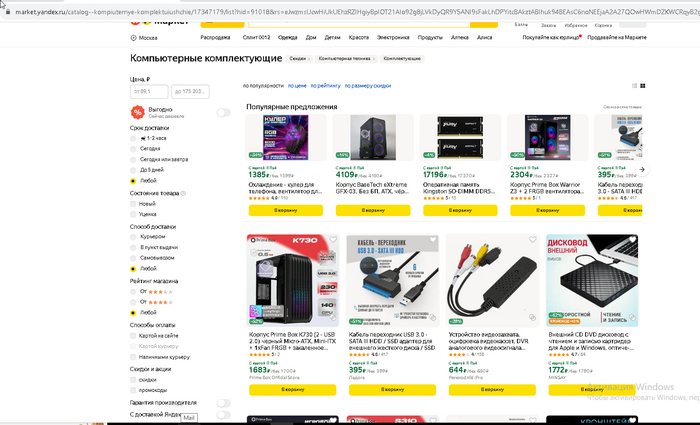Check the Новый condition checkbox
The image size is (700, 425).
[133, 204]
